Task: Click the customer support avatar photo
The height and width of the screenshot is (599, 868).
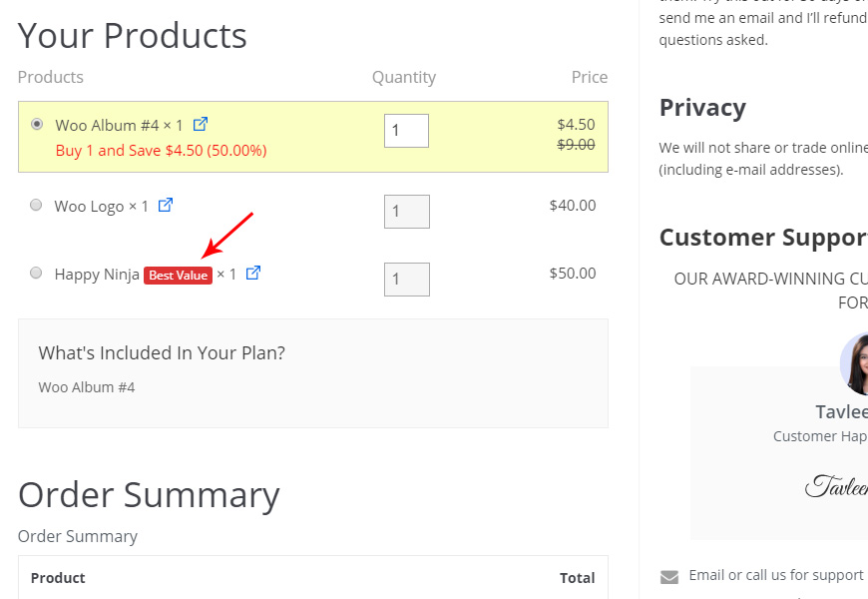Action: [854, 364]
